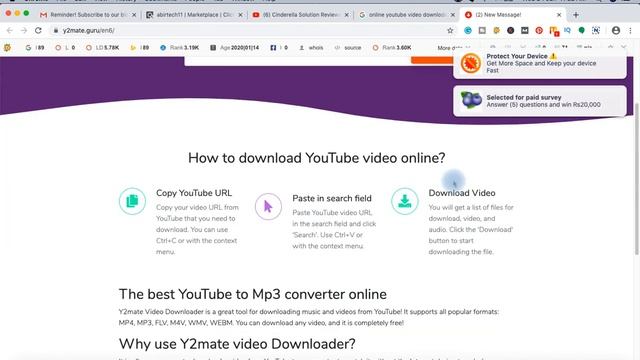Expand the More data dropdown
The width and height of the screenshot is (640, 360).
(x=454, y=48)
